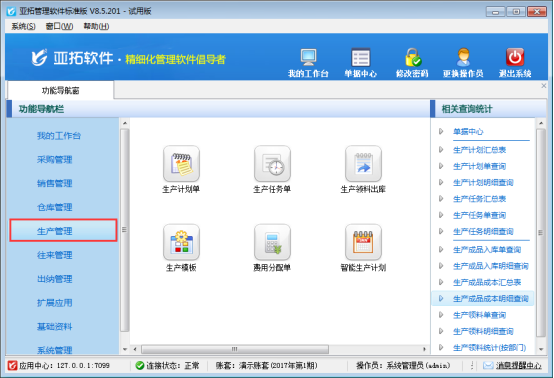Open the 生产任务单 icon
The width and height of the screenshot is (554, 378).
pyautogui.click(x=272, y=164)
